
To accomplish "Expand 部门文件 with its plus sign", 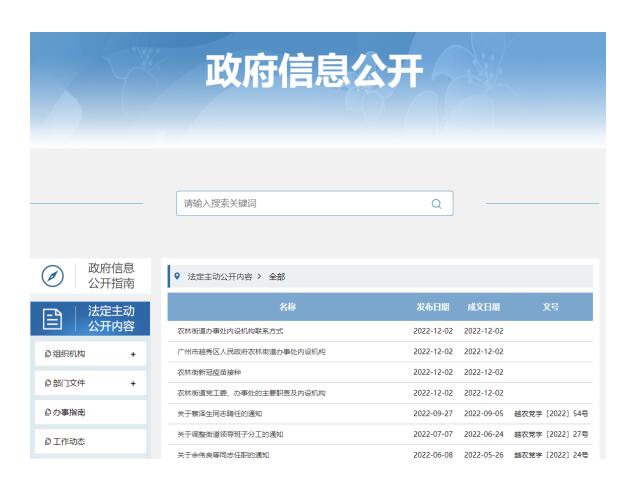I will click(132, 383).
